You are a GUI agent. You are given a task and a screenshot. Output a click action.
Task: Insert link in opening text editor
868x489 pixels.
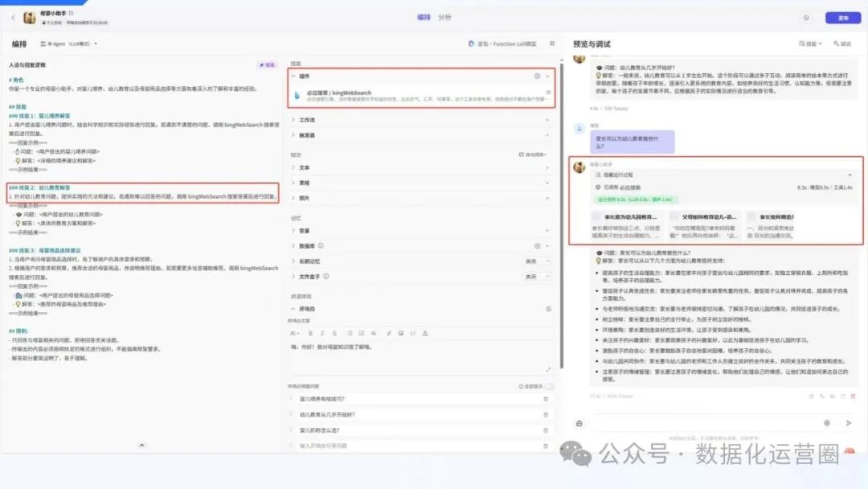click(389, 334)
